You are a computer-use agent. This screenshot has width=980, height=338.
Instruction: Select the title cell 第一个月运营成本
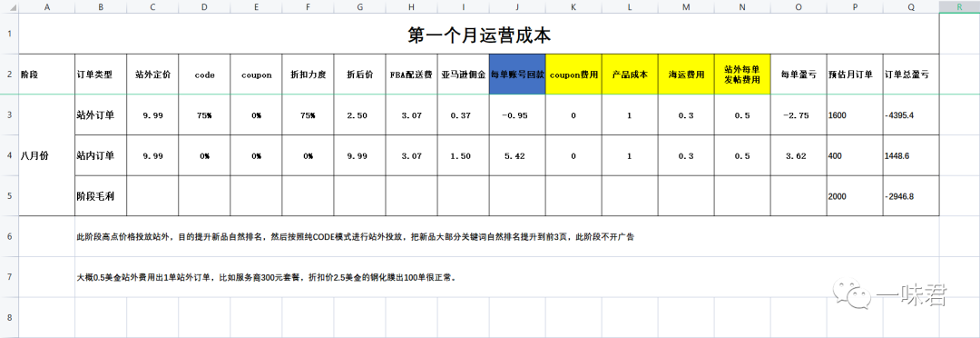coord(479,34)
